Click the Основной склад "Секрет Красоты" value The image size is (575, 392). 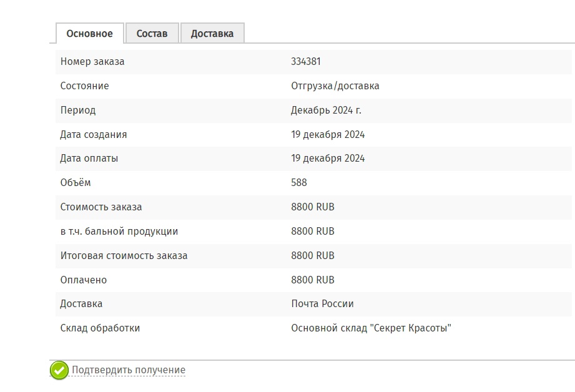click(371, 328)
